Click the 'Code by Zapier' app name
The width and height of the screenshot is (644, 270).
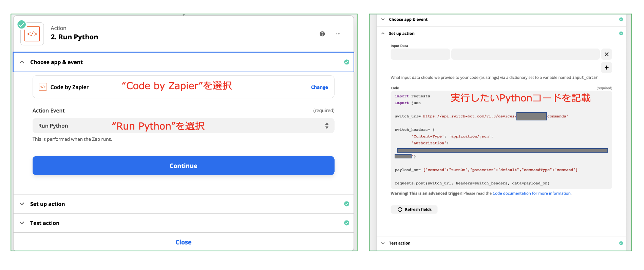point(70,87)
